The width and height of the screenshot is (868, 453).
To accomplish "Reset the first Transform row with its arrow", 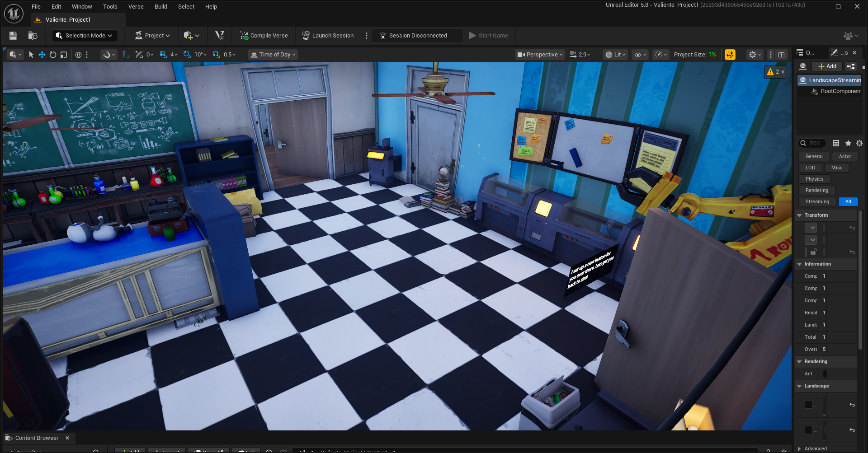I will pyautogui.click(x=852, y=228).
